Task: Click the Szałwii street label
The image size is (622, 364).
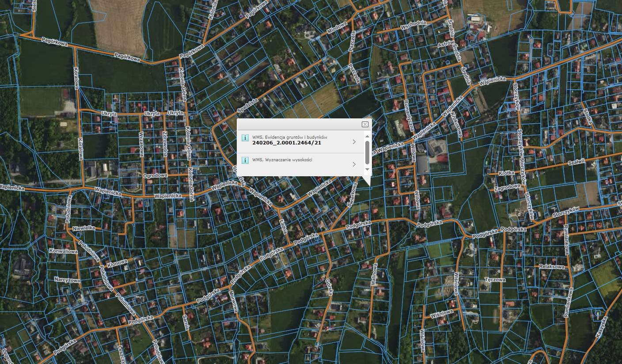Action: (576, 162)
